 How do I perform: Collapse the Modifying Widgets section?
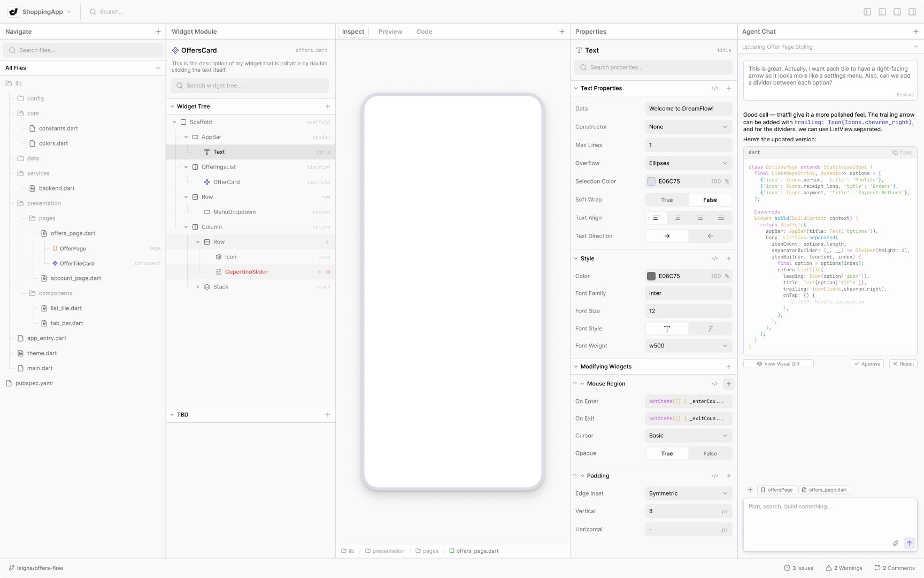[x=576, y=367]
